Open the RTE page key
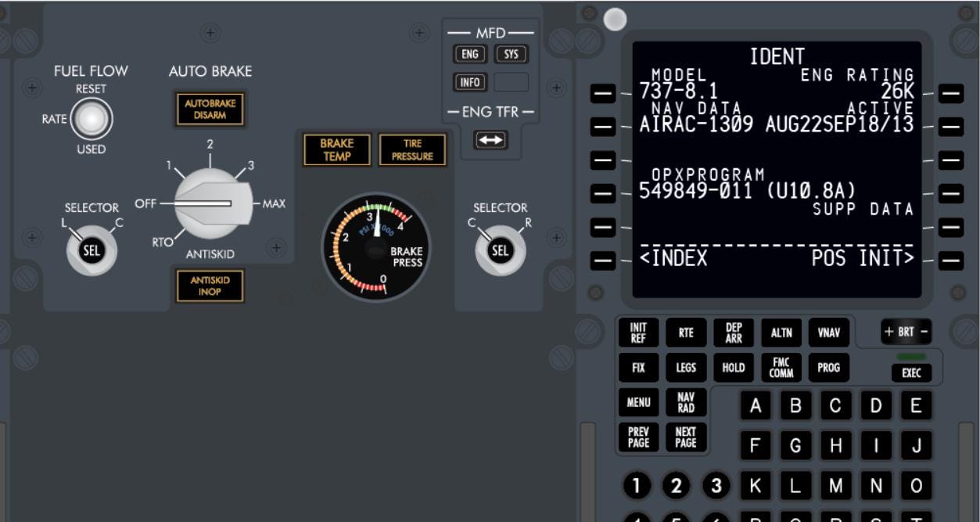The image size is (980, 522). pos(686,333)
